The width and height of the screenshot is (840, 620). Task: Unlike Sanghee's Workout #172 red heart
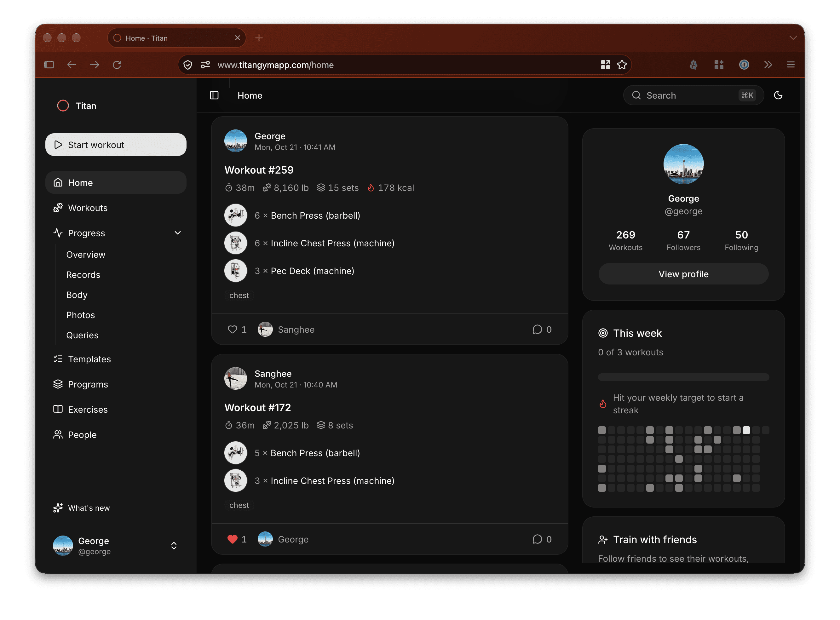pyautogui.click(x=232, y=539)
